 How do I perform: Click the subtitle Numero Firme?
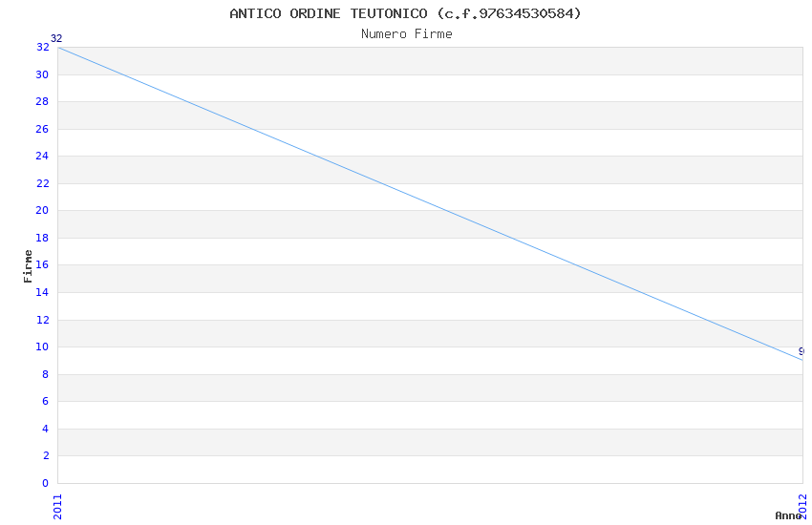coord(407,34)
